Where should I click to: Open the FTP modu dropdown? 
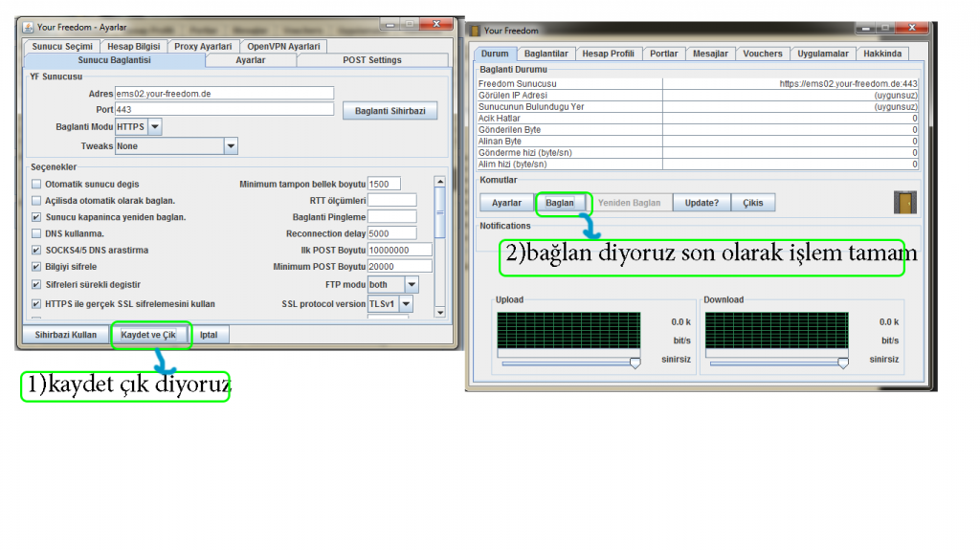pyautogui.click(x=412, y=284)
